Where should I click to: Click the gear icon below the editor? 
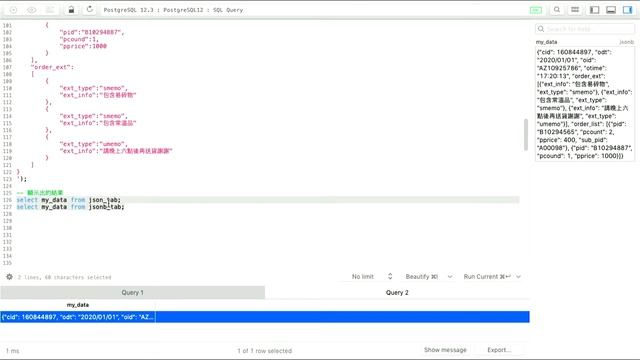point(9,277)
